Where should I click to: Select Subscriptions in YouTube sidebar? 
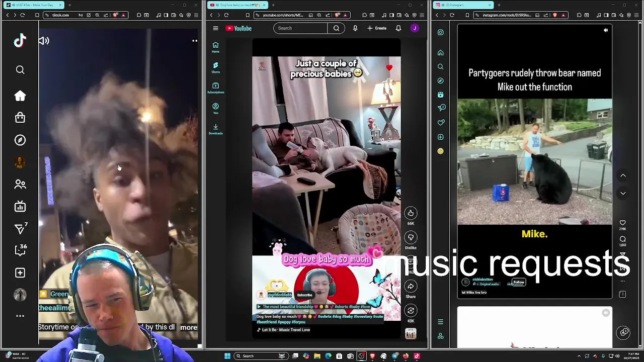click(x=215, y=88)
